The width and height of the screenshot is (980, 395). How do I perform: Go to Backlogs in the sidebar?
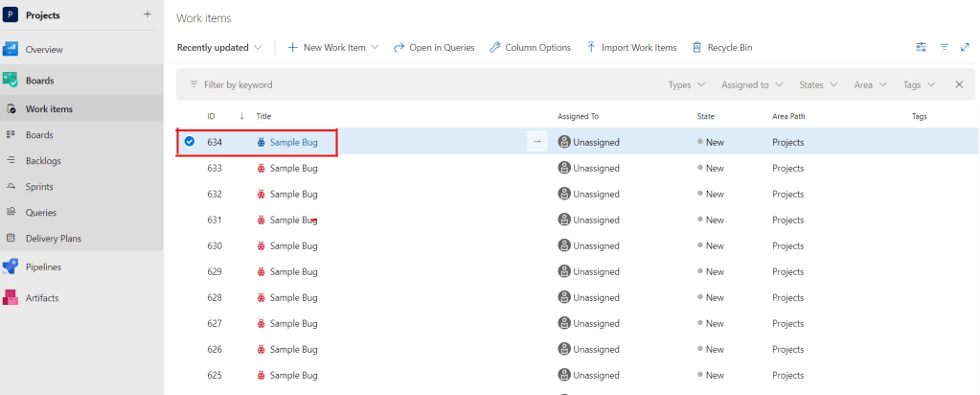pyautogui.click(x=43, y=161)
